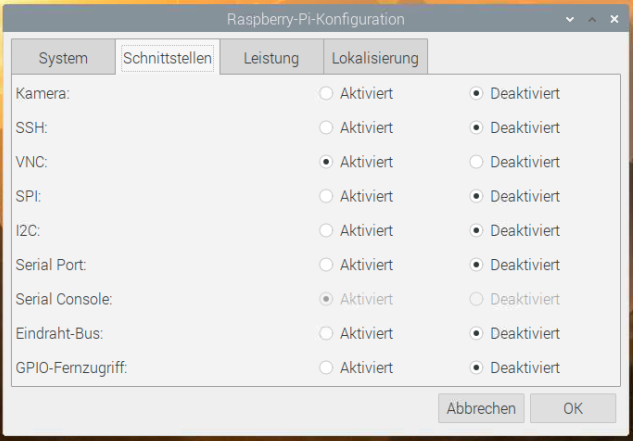Image resolution: width=633 pixels, height=441 pixels.
Task: Set VNC to Deaktiviert
Action: (x=476, y=162)
